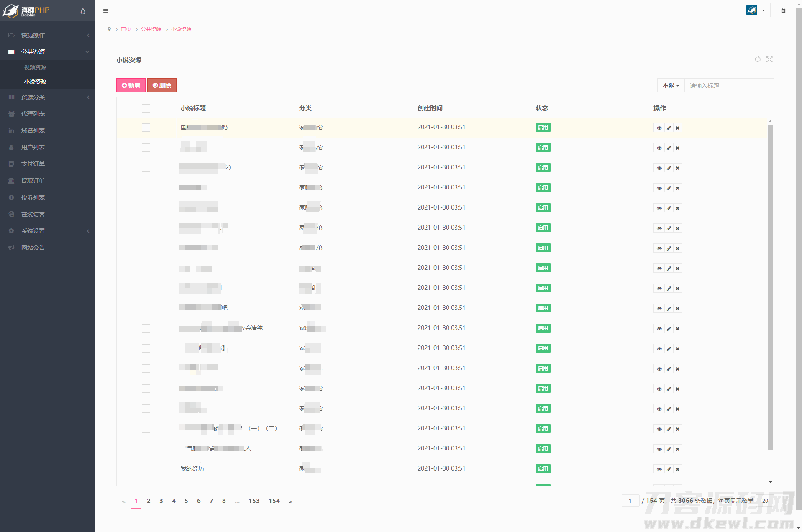Open the 不限 filter dropdown
The width and height of the screenshot is (802, 532).
(x=671, y=85)
